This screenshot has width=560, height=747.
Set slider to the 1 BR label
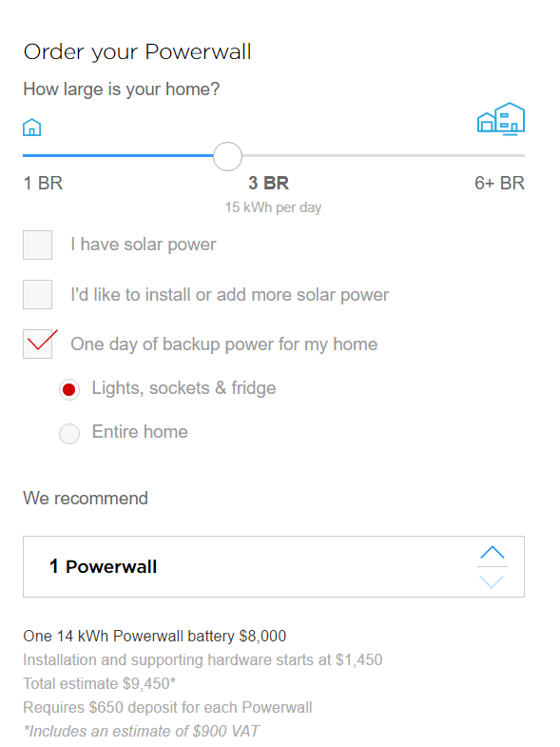43,183
